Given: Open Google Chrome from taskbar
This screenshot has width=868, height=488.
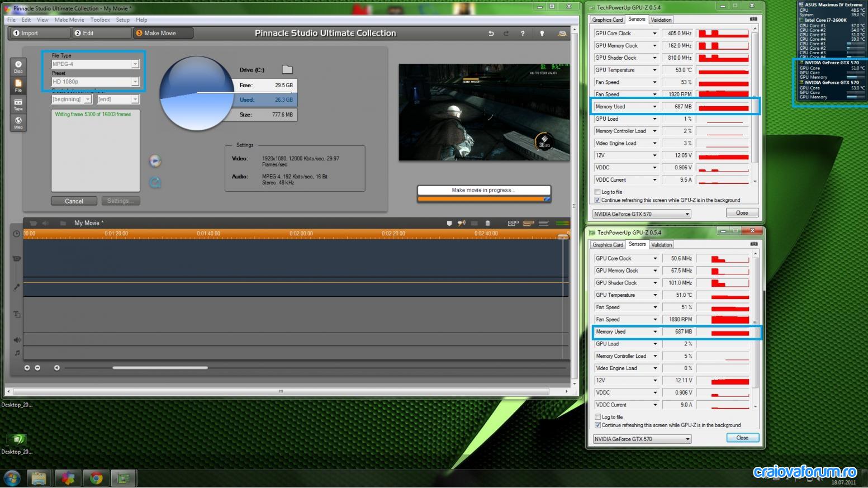Looking at the screenshot, I should [x=96, y=478].
